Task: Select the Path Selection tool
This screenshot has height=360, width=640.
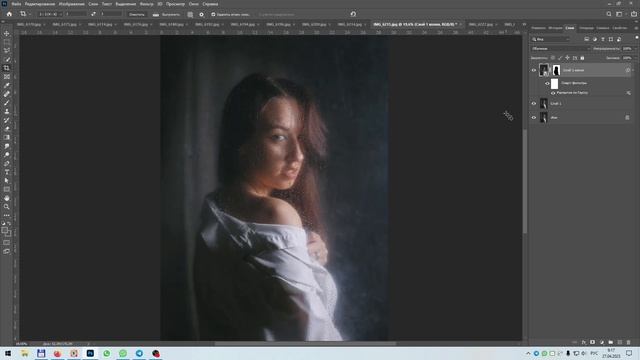Action: pyautogui.click(x=7, y=181)
